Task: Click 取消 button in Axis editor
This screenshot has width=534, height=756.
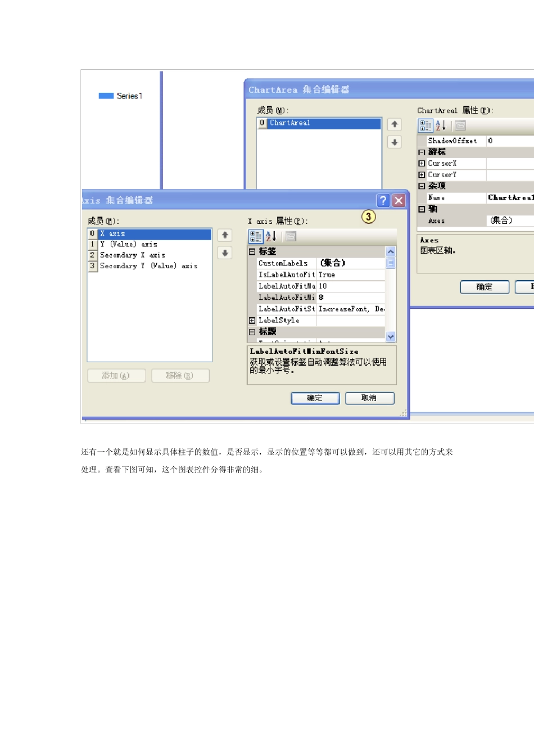Action: coord(369,398)
